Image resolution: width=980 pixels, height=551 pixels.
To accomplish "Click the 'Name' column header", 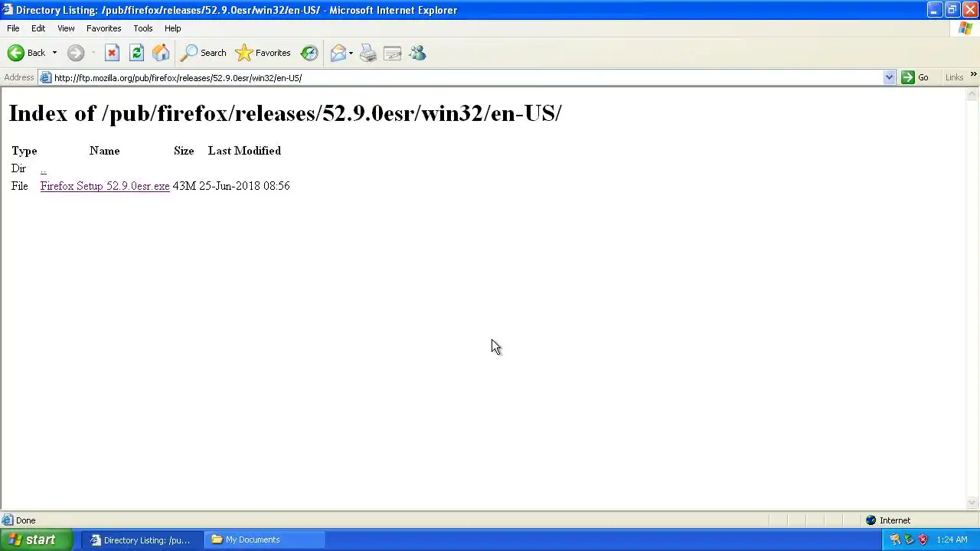I will coord(105,151).
